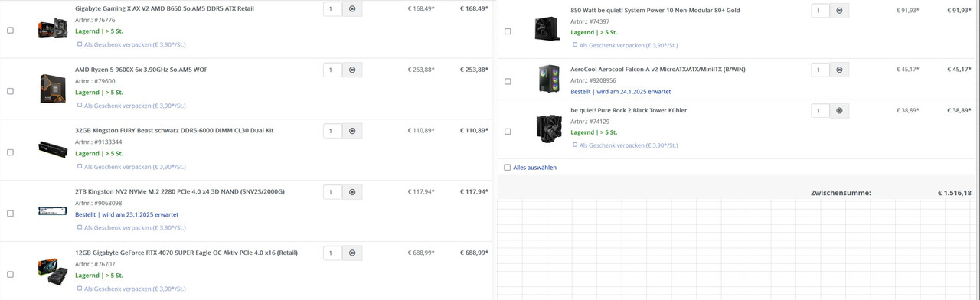Remove the 2TB Kingston NV2 SSD

tap(352, 192)
